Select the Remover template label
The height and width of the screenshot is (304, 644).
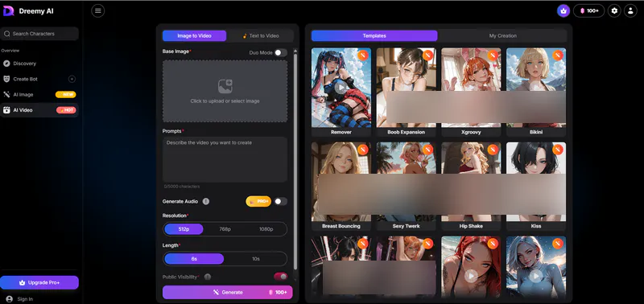(x=341, y=132)
